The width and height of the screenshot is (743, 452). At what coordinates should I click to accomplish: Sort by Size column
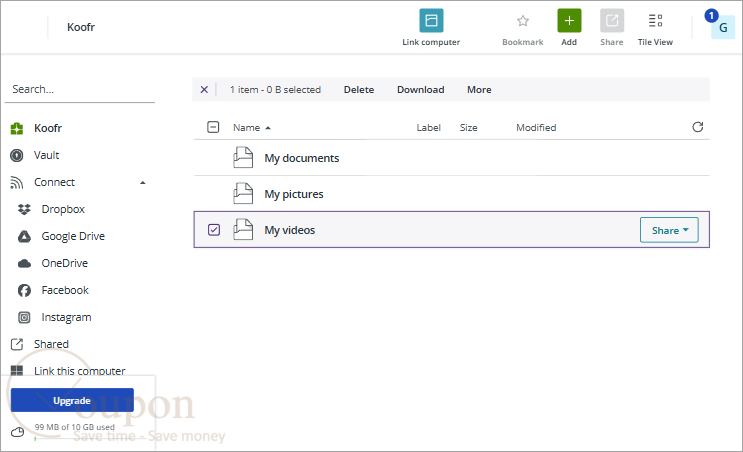[468, 127]
